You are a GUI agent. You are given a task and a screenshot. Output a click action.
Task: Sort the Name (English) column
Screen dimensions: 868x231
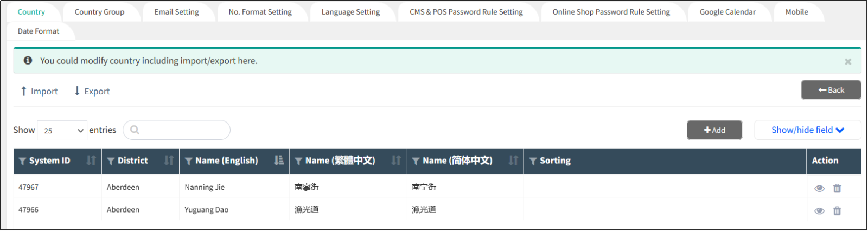click(x=279, y=161)
